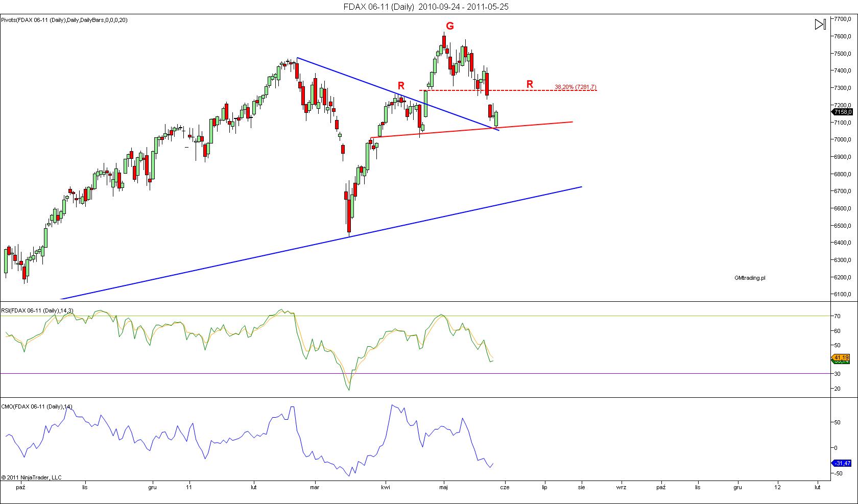The height and width of the screenshot is (504, 858).
Task: Click the 7000,0 price axis label
Action: (x=842, y=139)
